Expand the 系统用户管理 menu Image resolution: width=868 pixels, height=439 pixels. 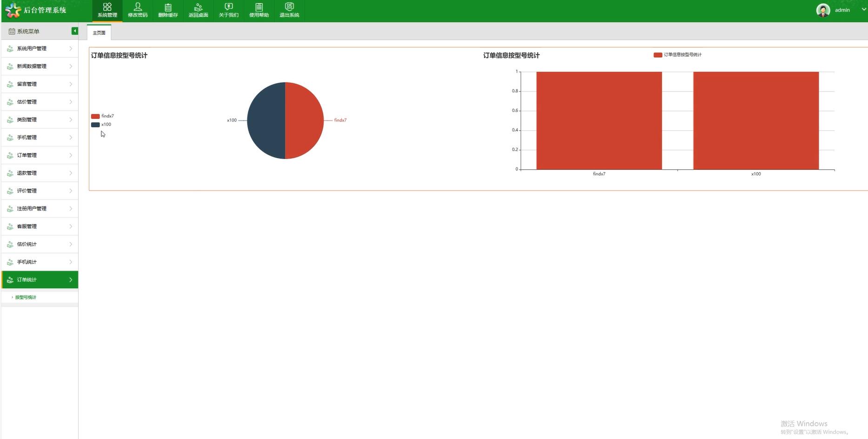click(x=40, y=48)
